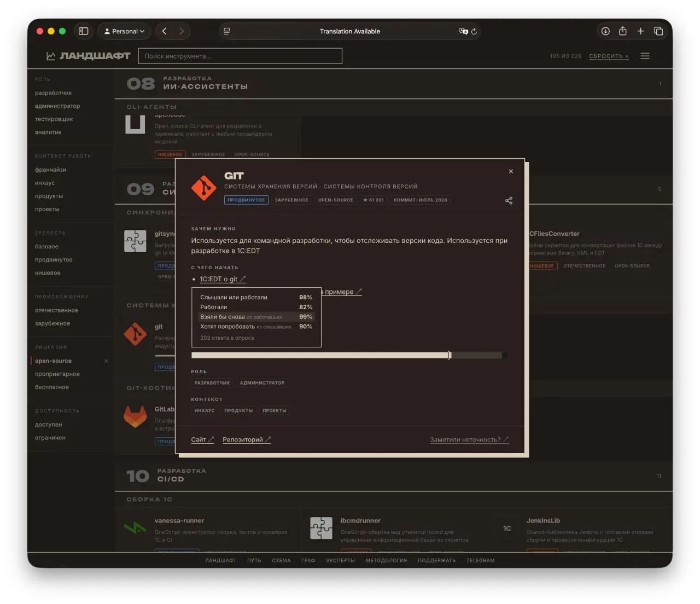The height and width of the screenshot is (604, 700).
Task: Close the GIT details popup
Action: [511, 171]
